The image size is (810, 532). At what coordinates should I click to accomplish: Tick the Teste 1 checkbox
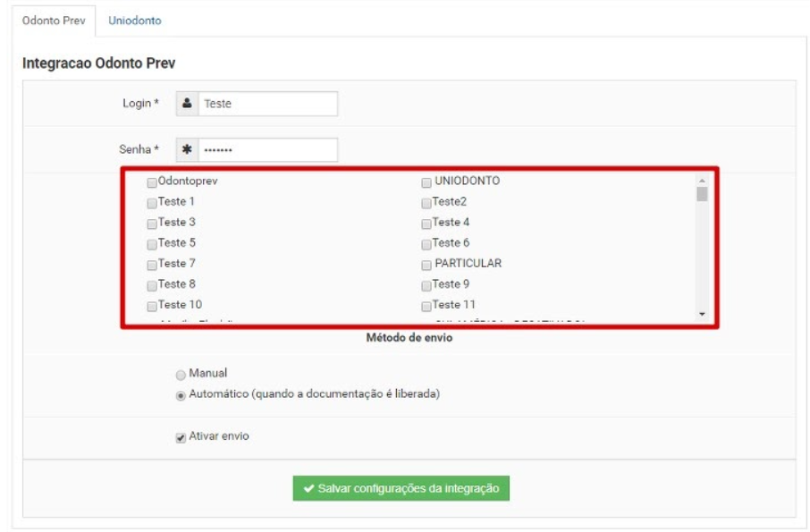click(x=152, y=203)
